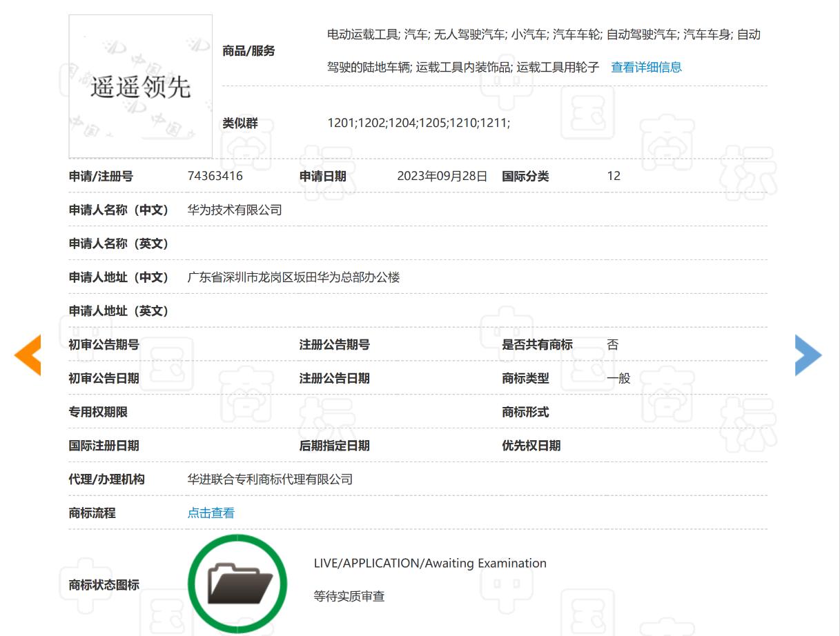Click the 注册公告日期 label
Image resolution: width=840 pixels, height=636 pixels.
(335, 378)
